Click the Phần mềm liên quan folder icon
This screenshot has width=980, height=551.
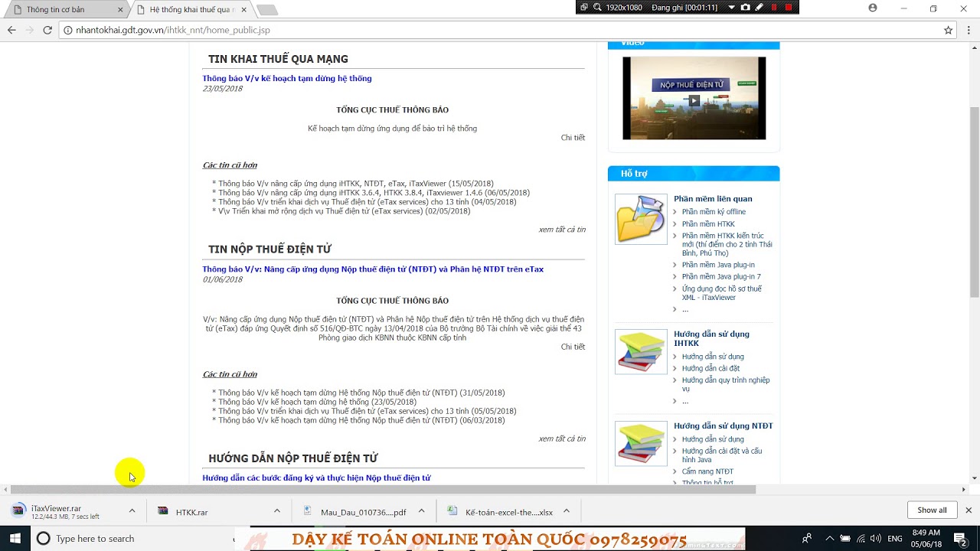[x=641, y=220]
